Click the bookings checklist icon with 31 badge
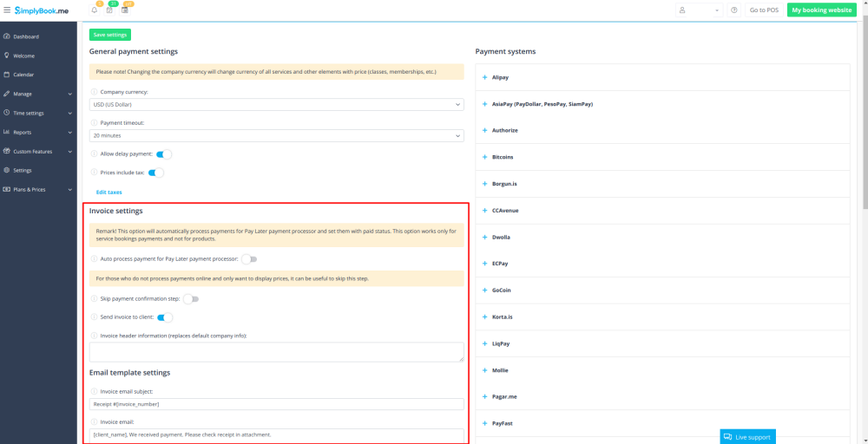The image size is (868, 444). pos(109,10)
